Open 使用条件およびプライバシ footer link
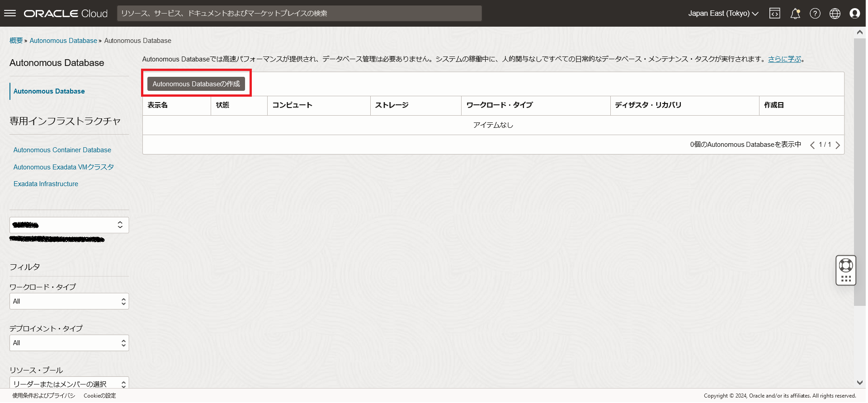Viewport: 868px width, 403px height. [x=44, y=396]
